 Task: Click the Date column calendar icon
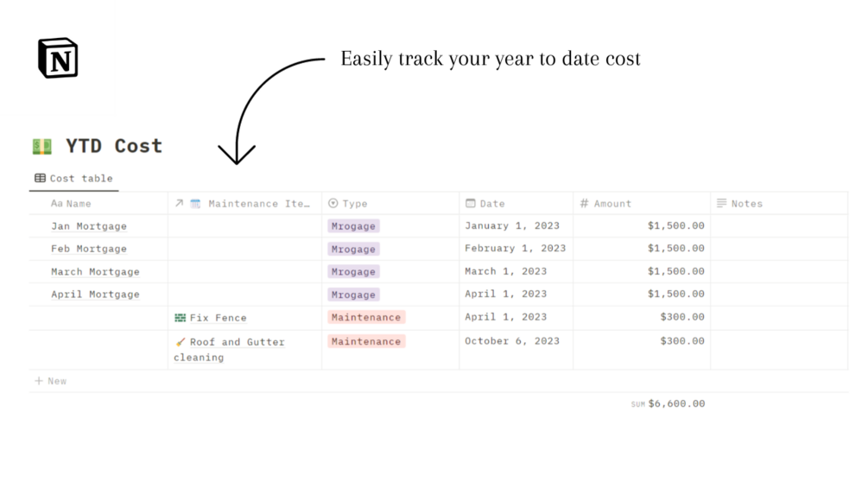coord(471,203)
